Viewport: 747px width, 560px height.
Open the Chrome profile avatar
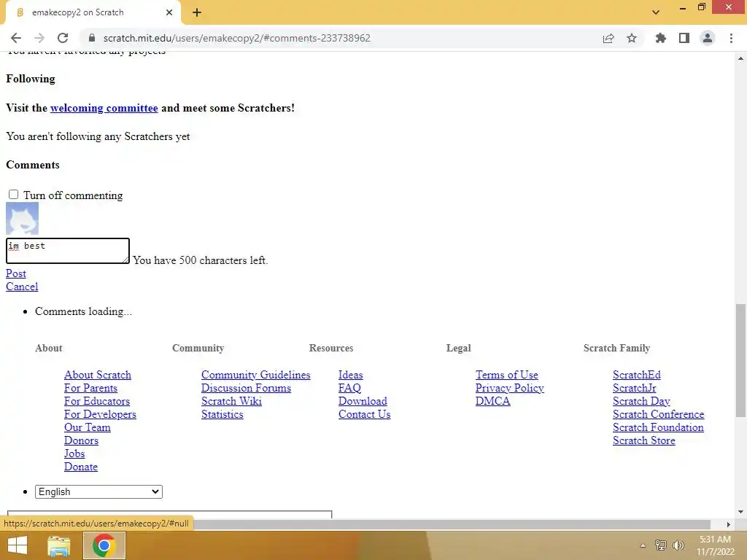[708, 38]
